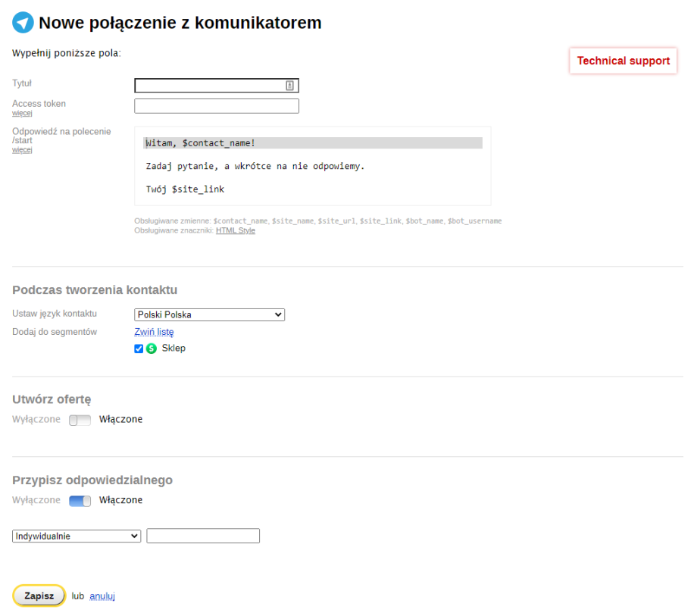Click the Telegram logo icon in the header
The image size is (697, 616).
click(23, 23)
